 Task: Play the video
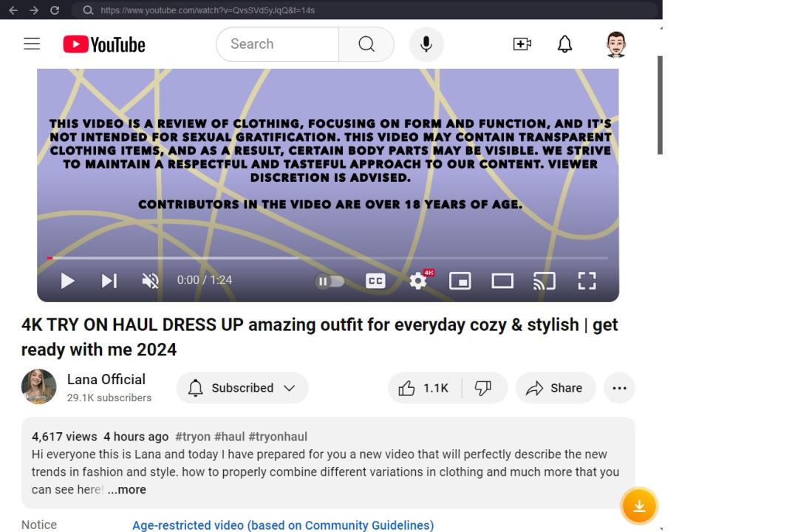(x=67, y=280)
